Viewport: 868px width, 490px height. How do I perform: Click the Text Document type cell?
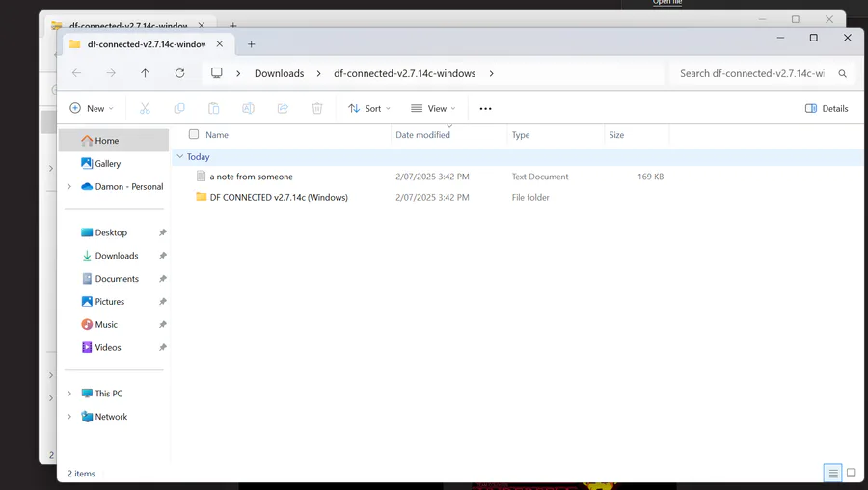tap(540, 177)
